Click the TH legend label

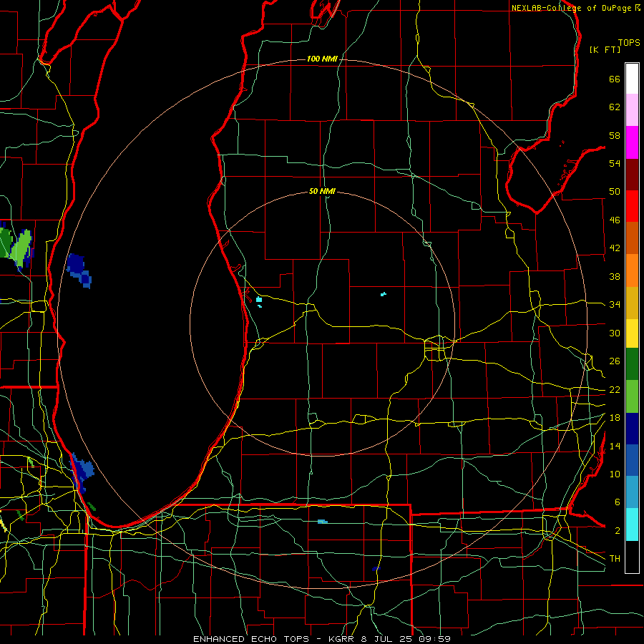(x=615, y=559)
